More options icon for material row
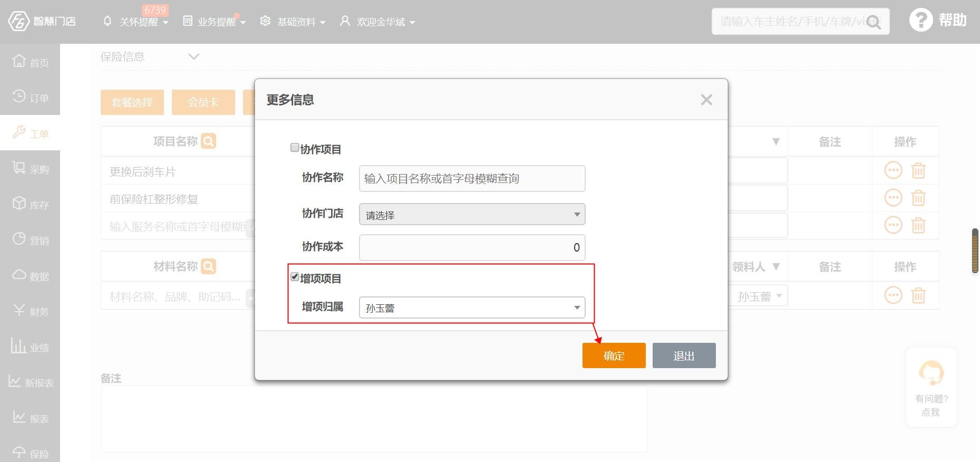This screenshot has height=462, width=980. point(893,295)
